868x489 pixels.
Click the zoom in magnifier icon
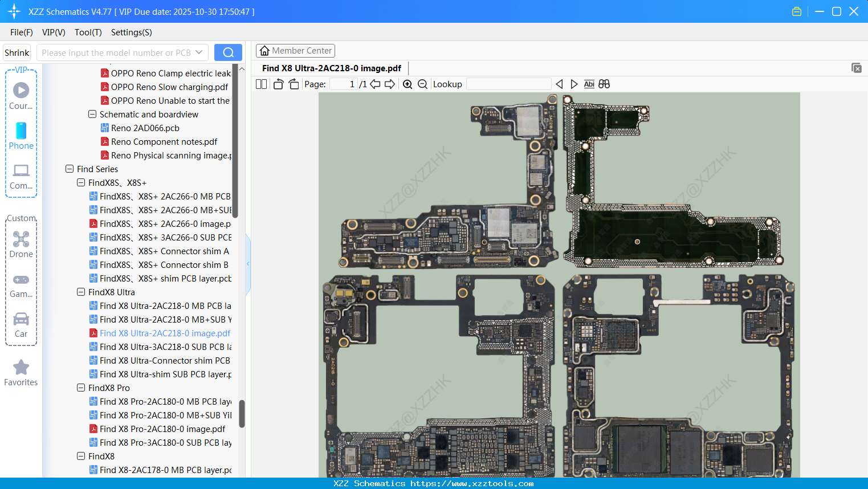(407, 84)
